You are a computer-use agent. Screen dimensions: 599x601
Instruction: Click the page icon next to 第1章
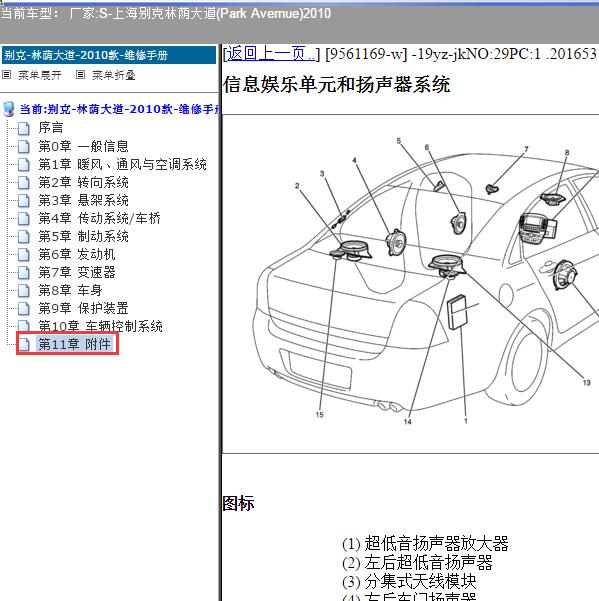pos(24,165)
